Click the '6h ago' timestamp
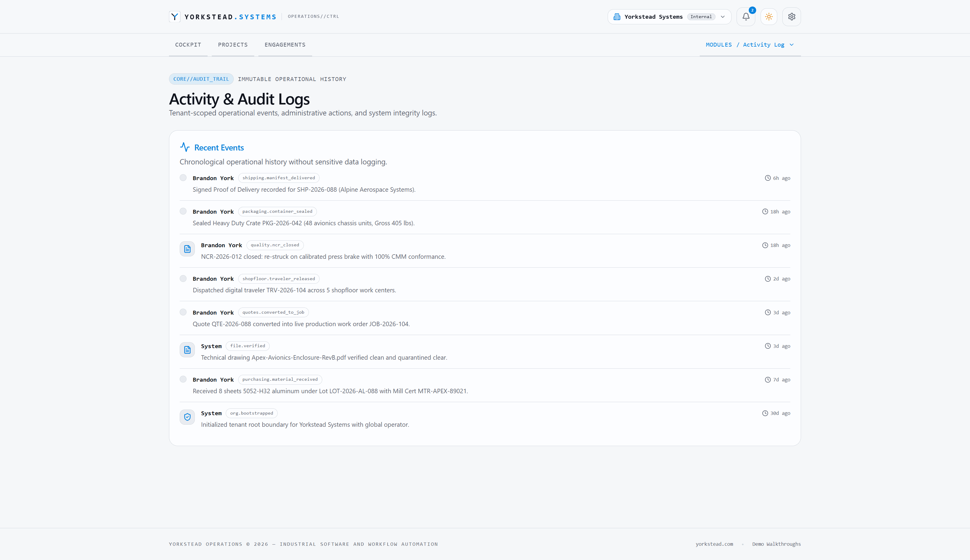The height and width of the screenshot is (560, 970). click(x=781, y=178)
